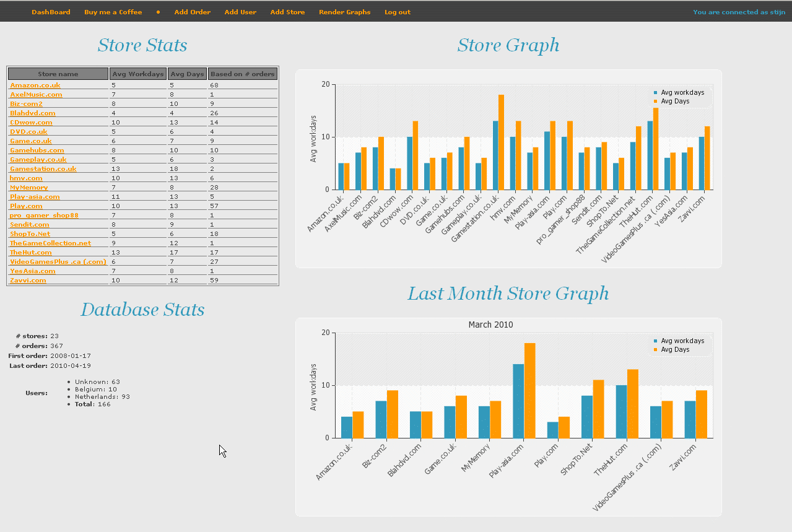
Task: Click the TheHut.com link in the stats table
Action: (31, 252)
